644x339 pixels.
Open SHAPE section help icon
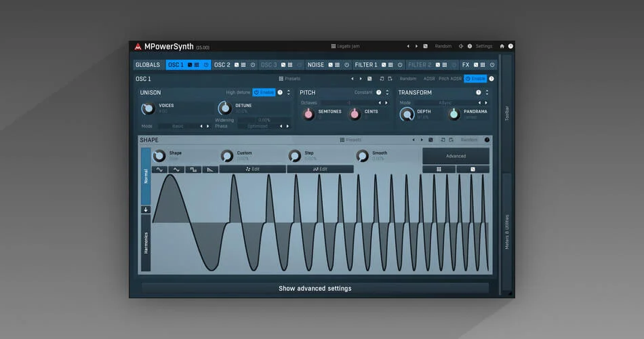pyautogui.click(x=487, y=140)
